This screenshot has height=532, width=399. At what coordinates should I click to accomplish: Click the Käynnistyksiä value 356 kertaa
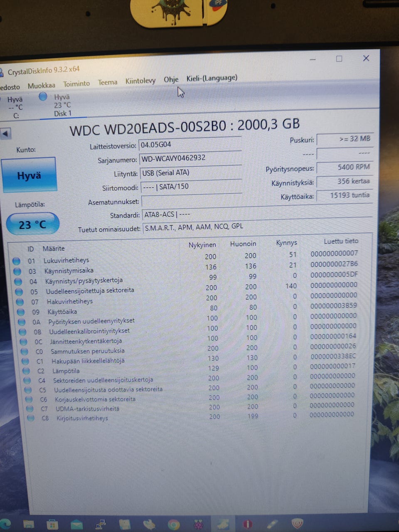pyautogui.click(x=345, y=182)
